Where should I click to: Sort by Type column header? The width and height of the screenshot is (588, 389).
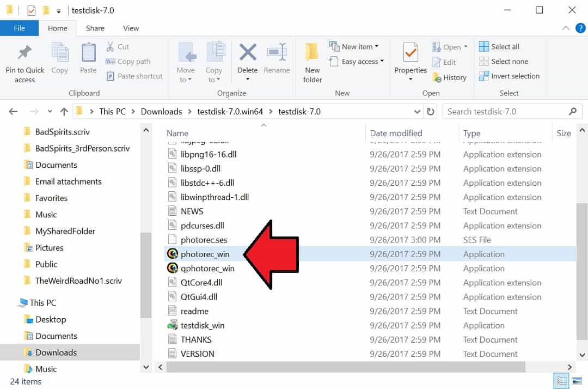pos(471,133)
